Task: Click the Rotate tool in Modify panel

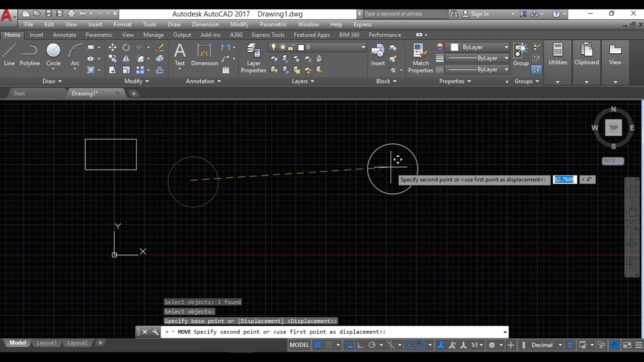Action: point(126,47)
